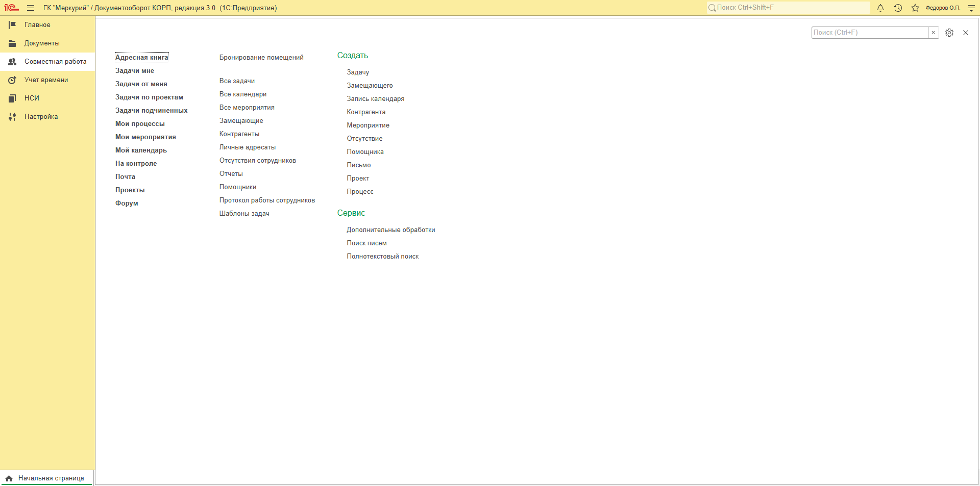This screenshot has height=486, width=980.
Task: Switch to Главное section
Action: point(47,24)
